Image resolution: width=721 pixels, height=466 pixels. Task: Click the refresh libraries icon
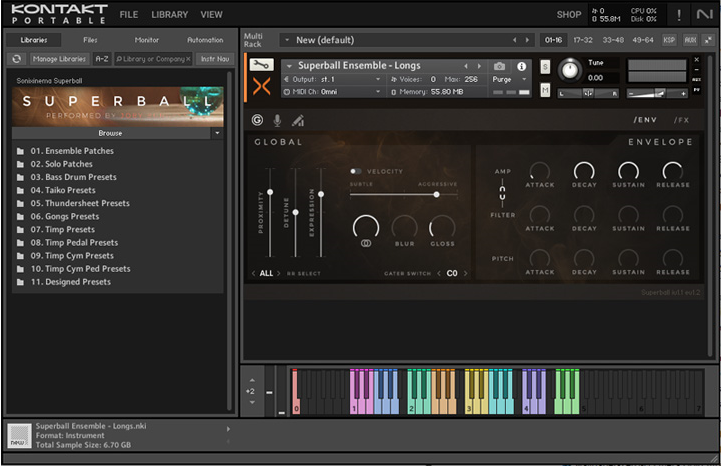click(17, 59)
